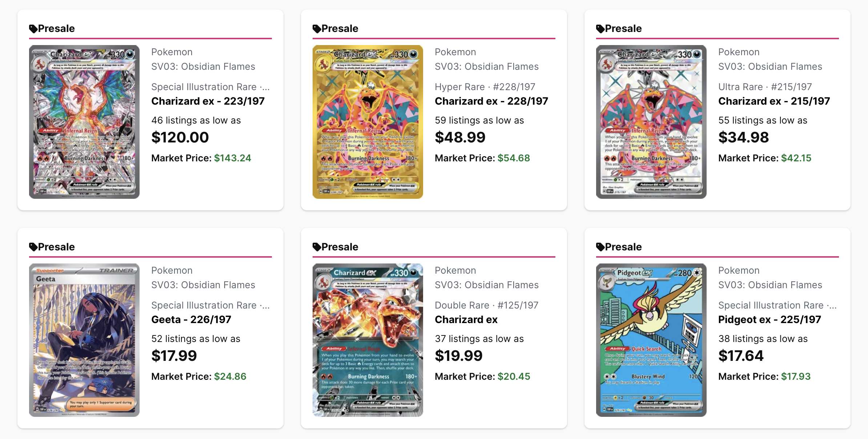The image size is (868, 439).
Task: Click the $54.68 market price value
Action: click(x=514, y=158)
